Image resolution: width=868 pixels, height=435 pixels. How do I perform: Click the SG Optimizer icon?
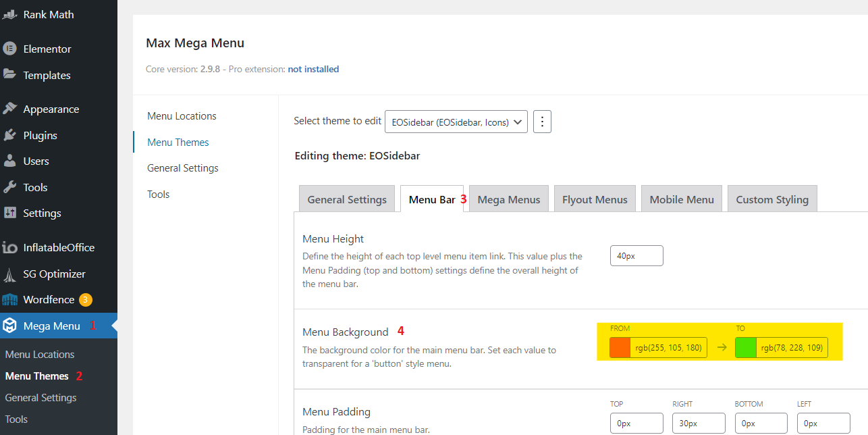click(x=9, y=274)
